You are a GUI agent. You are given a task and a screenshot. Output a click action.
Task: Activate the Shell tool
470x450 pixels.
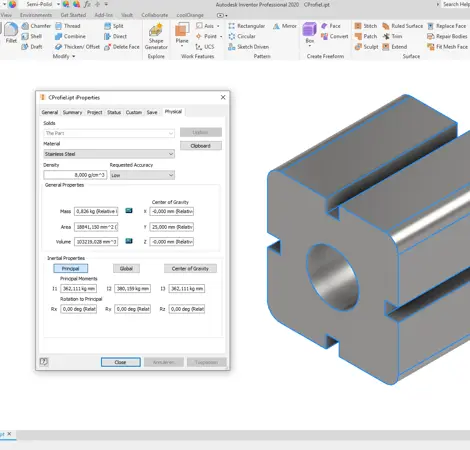tap(32, 36)
